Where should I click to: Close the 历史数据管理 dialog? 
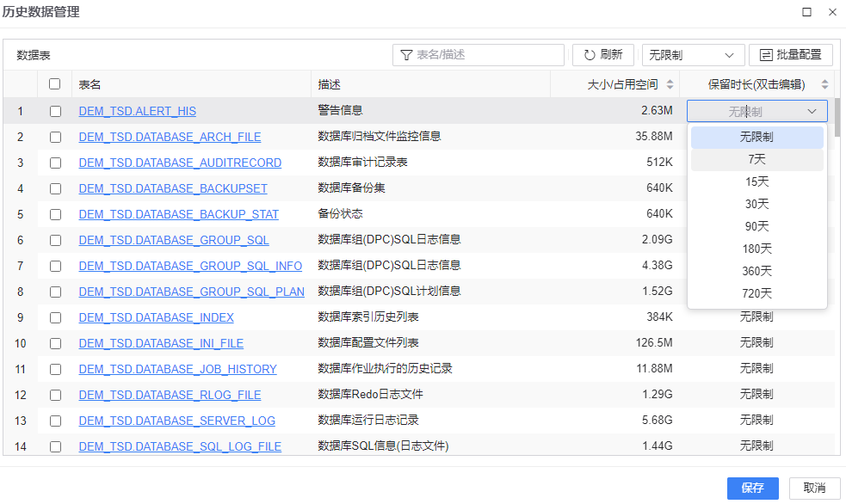pos(832,12)
